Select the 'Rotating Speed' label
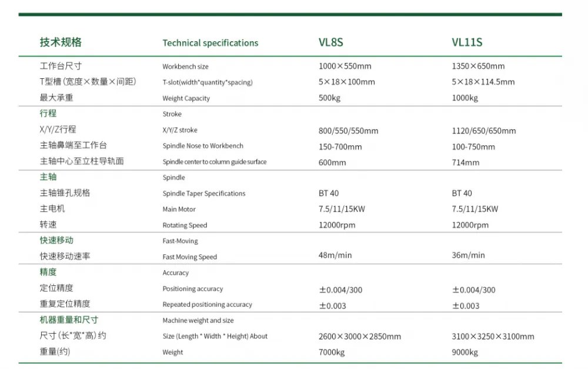 click(x=185, y=225)
